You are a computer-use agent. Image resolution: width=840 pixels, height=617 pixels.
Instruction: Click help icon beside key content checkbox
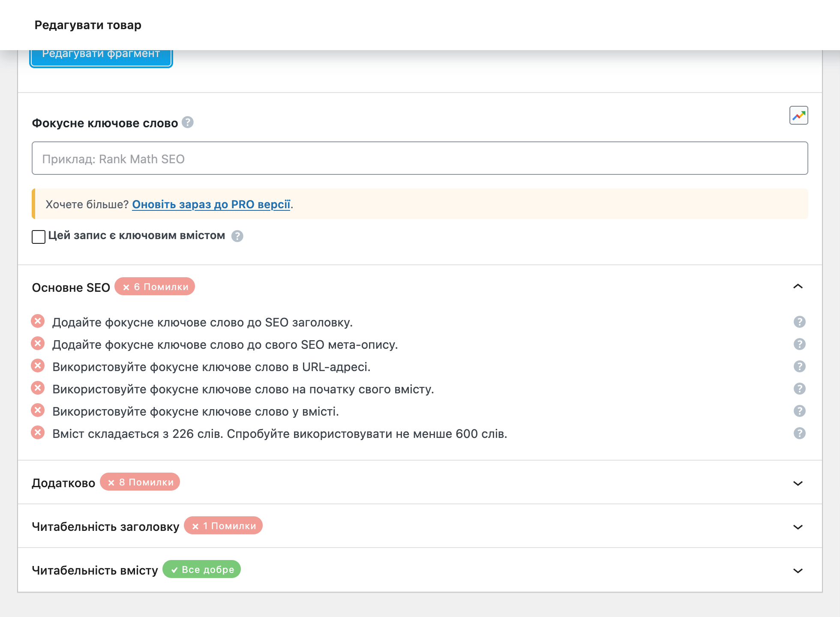tap(237, 236)
